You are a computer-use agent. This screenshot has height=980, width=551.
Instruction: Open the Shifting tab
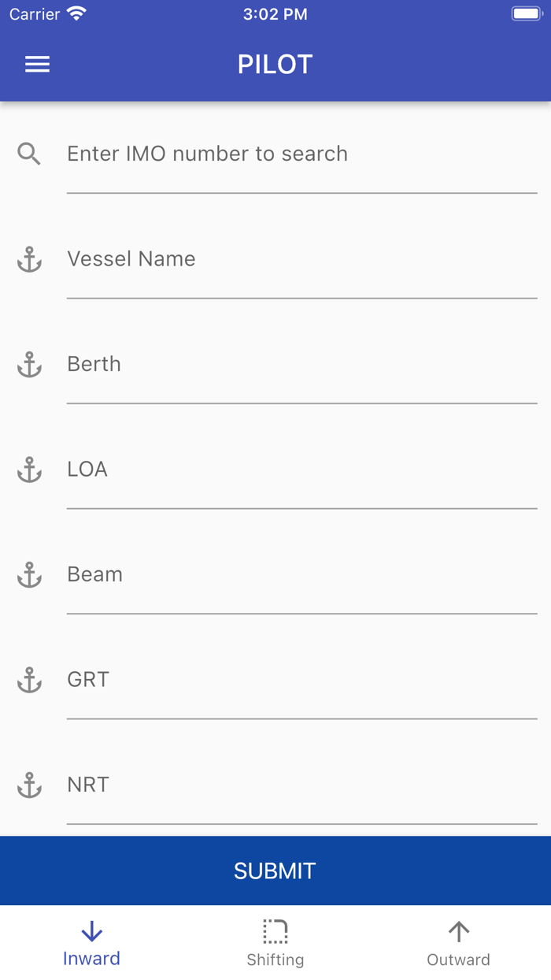[x=275, y=944]
